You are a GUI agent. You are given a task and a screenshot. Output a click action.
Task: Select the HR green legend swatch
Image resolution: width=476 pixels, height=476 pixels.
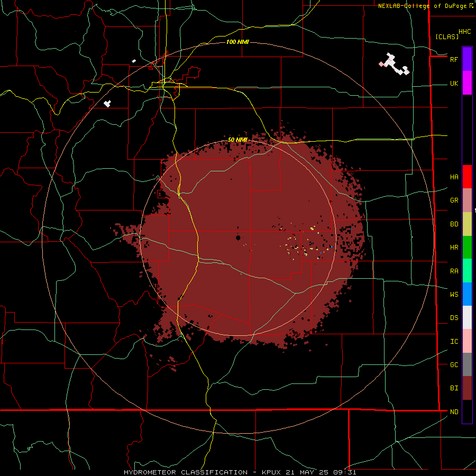tap(467, 248)
